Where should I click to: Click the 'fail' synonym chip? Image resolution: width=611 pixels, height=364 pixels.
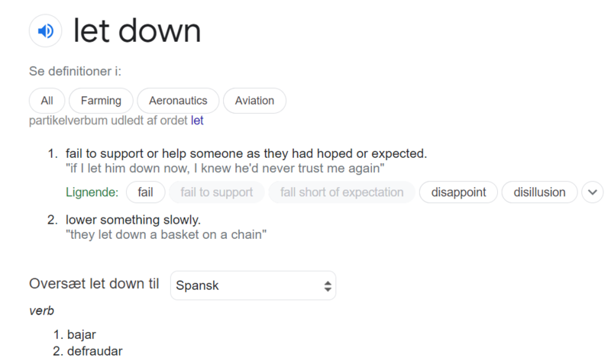145,192
